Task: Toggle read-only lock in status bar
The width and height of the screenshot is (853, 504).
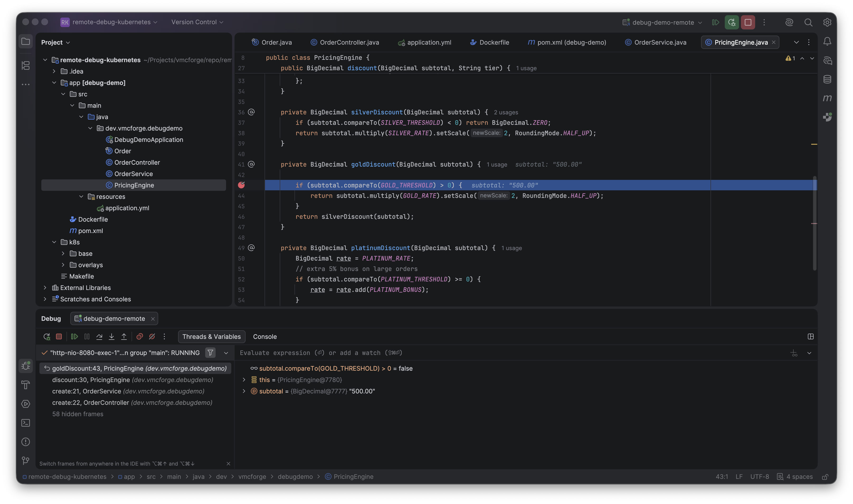Action: click(x=825, y=477)
